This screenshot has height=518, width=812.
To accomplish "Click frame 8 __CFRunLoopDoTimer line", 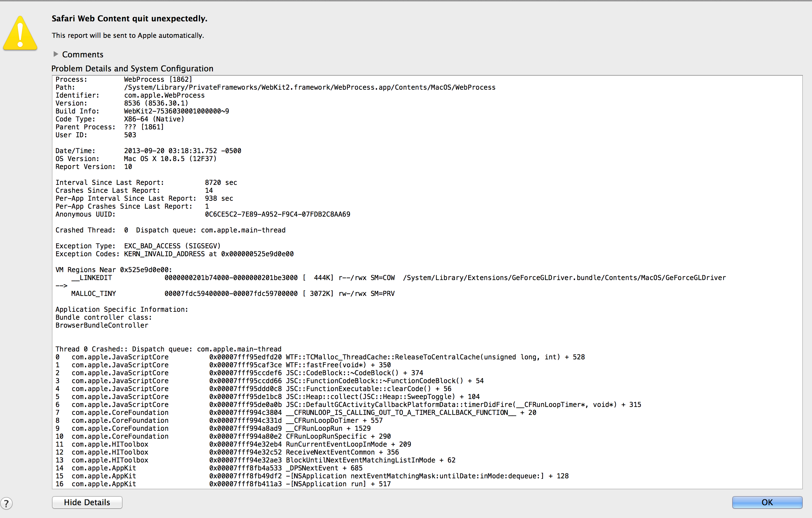I will tap(219, 421).
